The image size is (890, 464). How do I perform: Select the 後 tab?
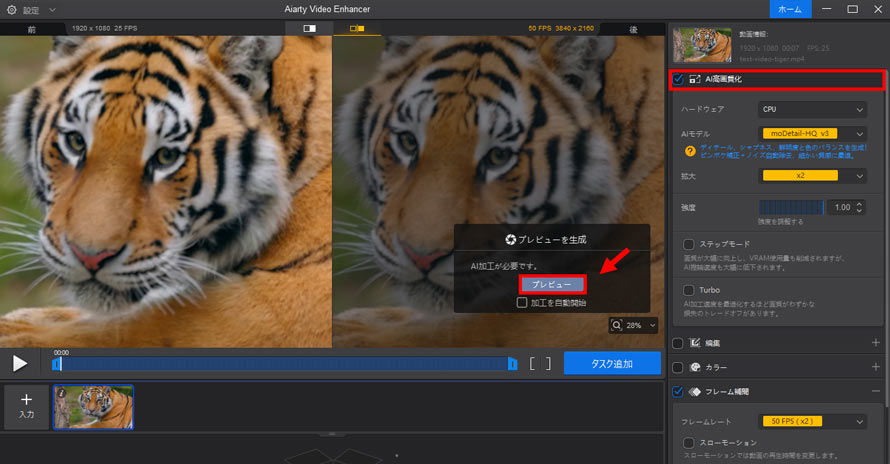pyautogui.click(x=633, y=29)
